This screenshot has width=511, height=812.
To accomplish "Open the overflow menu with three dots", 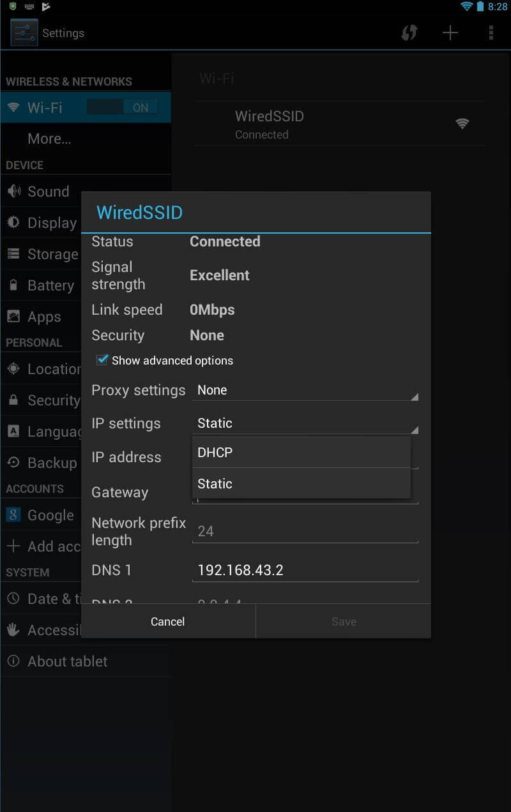I will tap(491, 33).
